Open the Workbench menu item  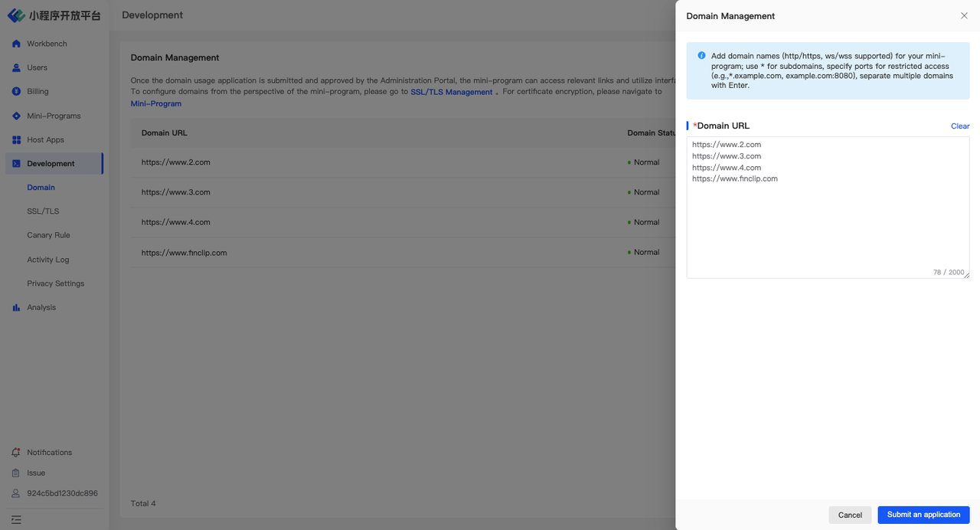tap(54, 44)
